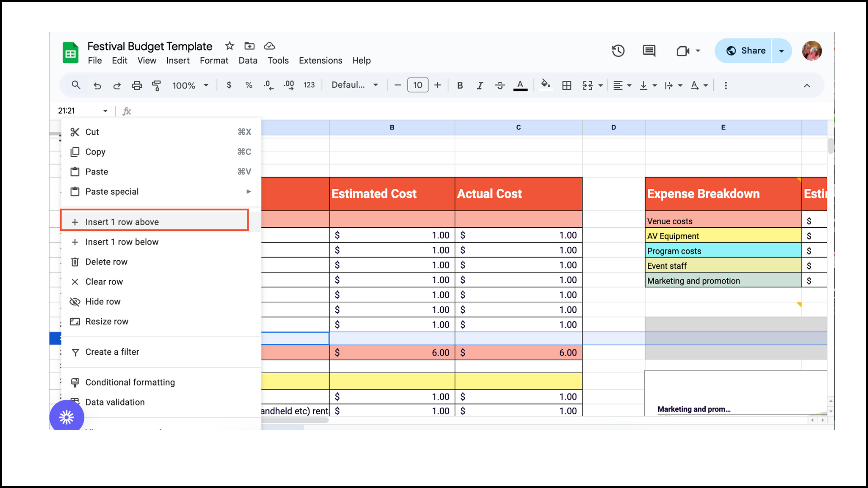Open the paint format tool
The height and width of the screenshot is (488, 868).
[156, 85]
